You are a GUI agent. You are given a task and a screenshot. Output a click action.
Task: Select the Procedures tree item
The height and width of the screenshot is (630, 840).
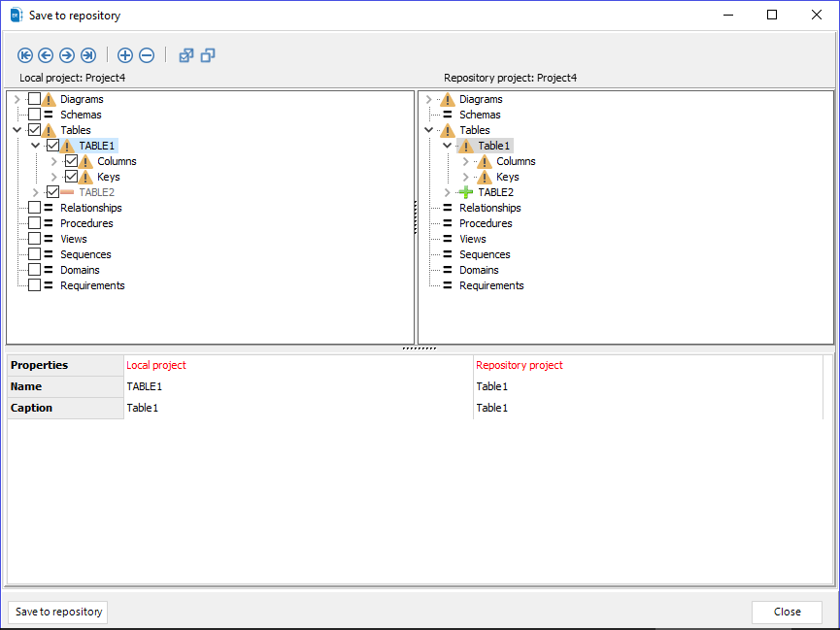[x=86, y=222]
